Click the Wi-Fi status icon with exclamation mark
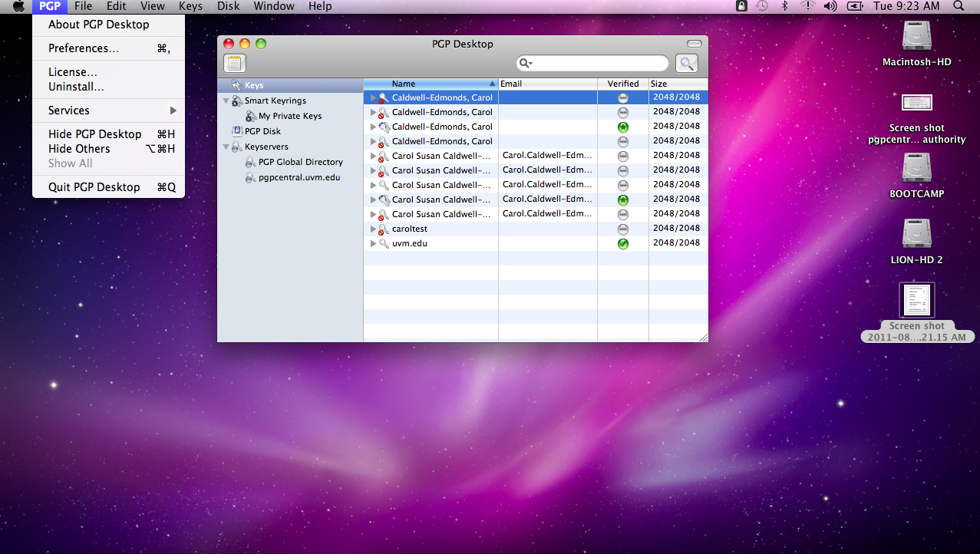The height and width of the screenshot is (554, 980). tap(807, 6)
